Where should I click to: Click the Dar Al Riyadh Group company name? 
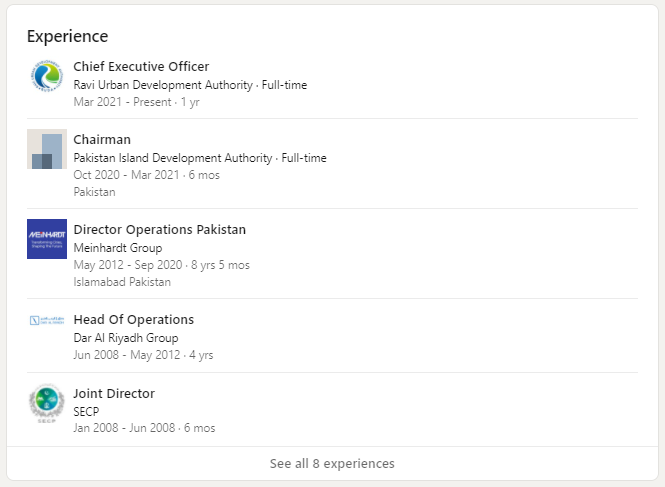126,338
